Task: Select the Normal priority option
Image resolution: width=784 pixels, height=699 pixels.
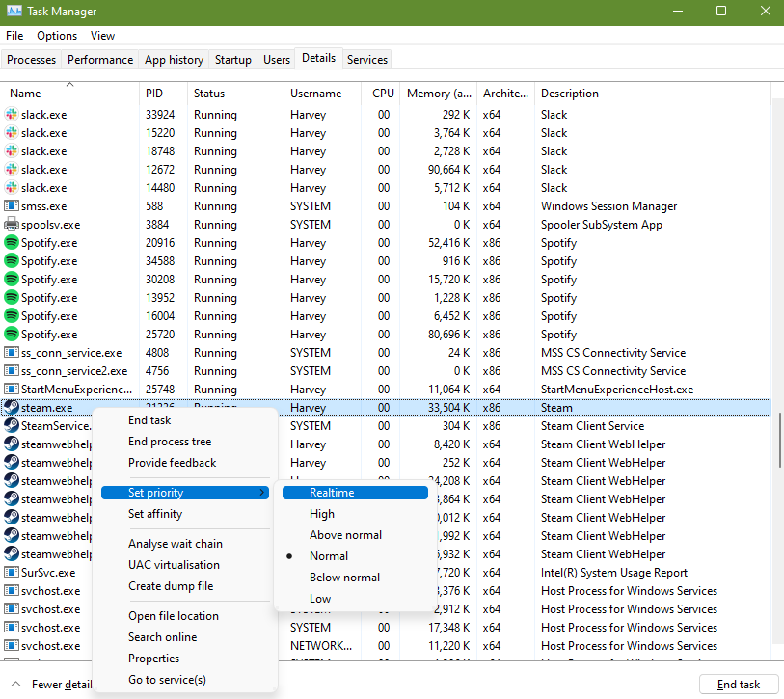Action: point(355,556)
